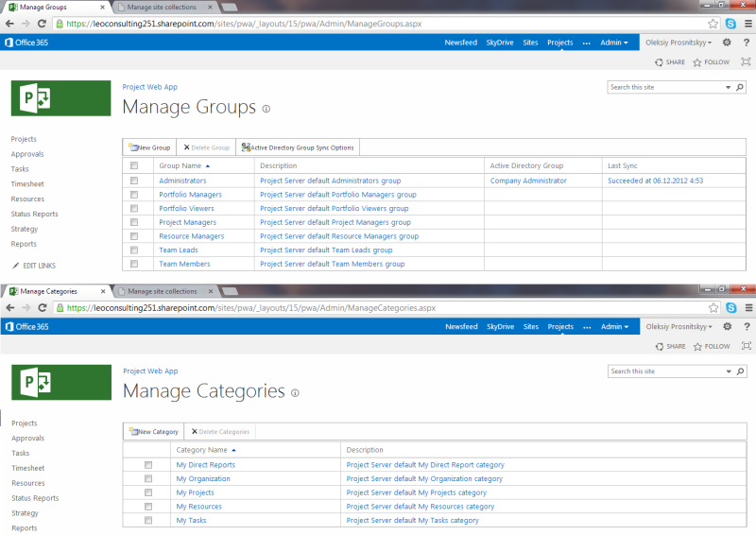756x535 pixels.
Task: Click back arrow in Manage Categories browser window
Action: click(x=10, y=308)
